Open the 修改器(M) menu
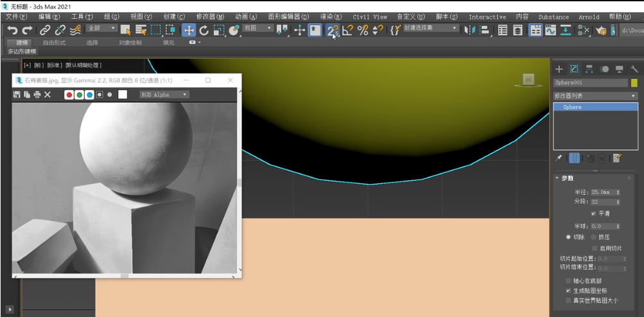This screenshot has height=317, width=644. 210,17
